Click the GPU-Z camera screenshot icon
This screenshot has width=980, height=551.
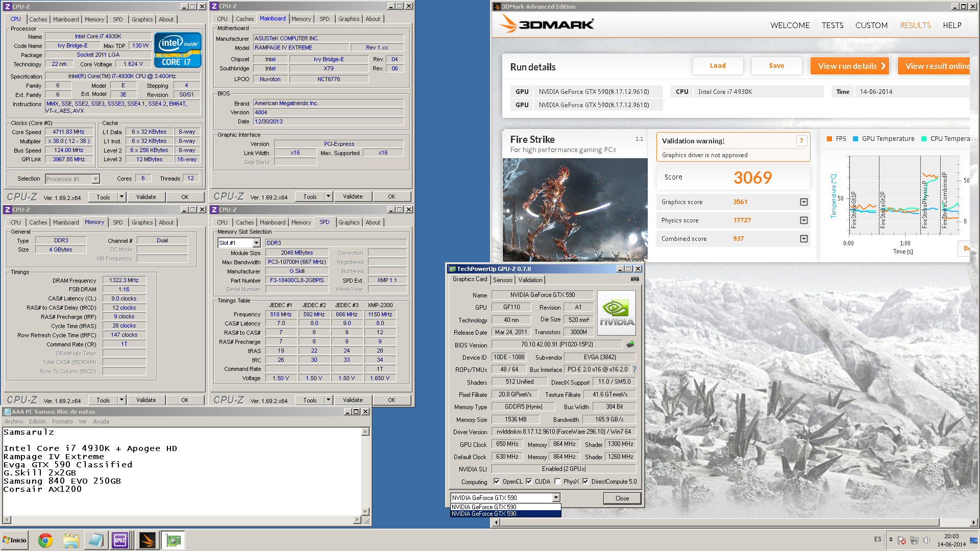634,279
